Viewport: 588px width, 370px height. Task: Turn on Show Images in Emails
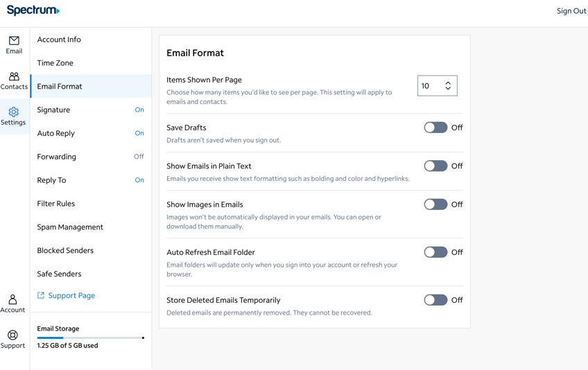tap(435, 204)
